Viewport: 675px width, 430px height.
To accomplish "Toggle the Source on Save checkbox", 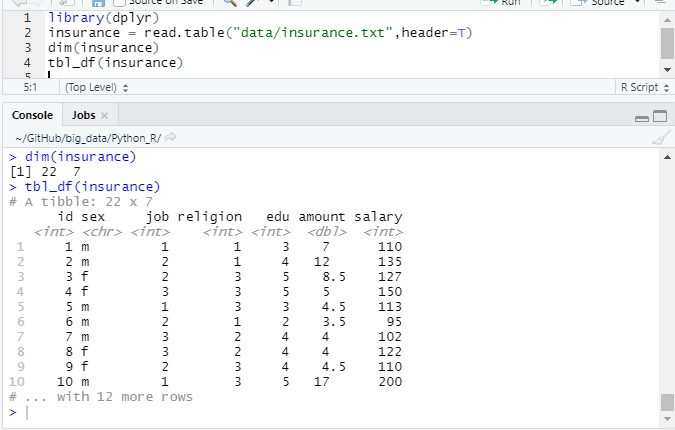I will pos(119,2).
